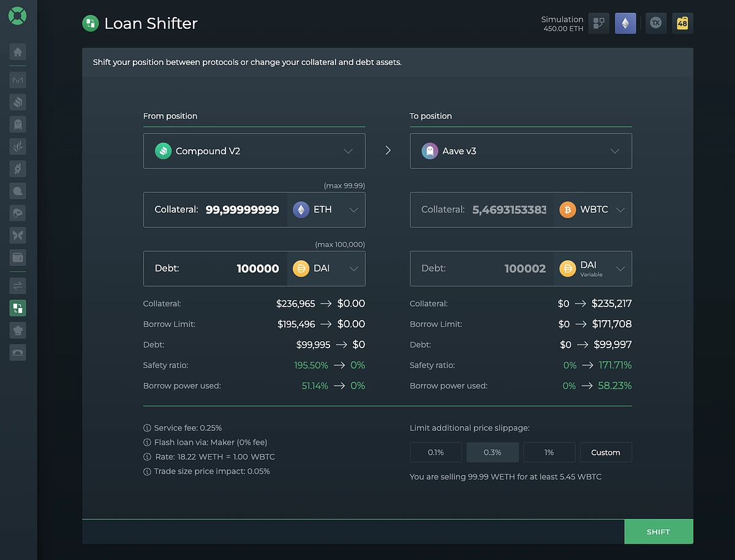735x560 pixels.
Task: Open simulation mode via the fork icon
Action: [598, 23]
